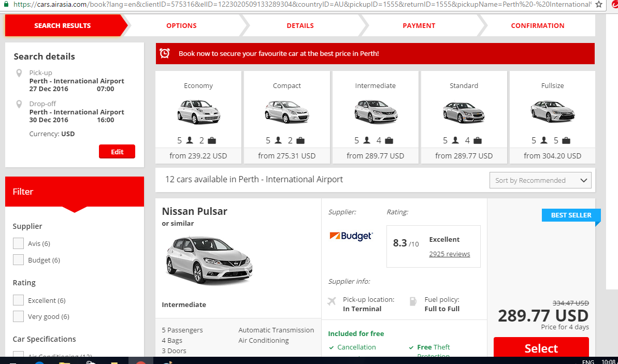Click the green padlock security icon
This screenshot has height=364, width=618.
(x=6, y=4)
